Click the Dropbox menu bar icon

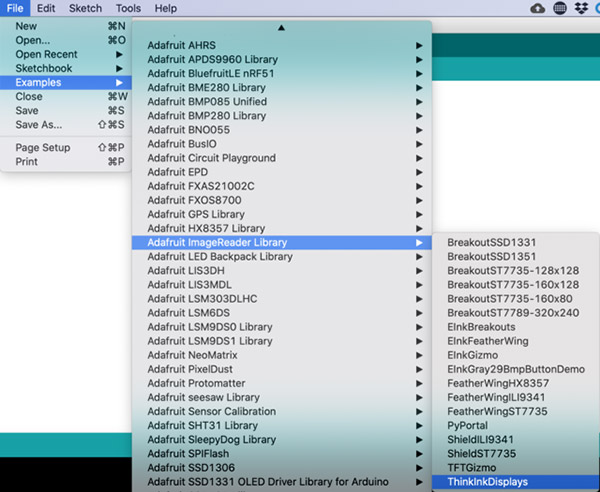581,8
